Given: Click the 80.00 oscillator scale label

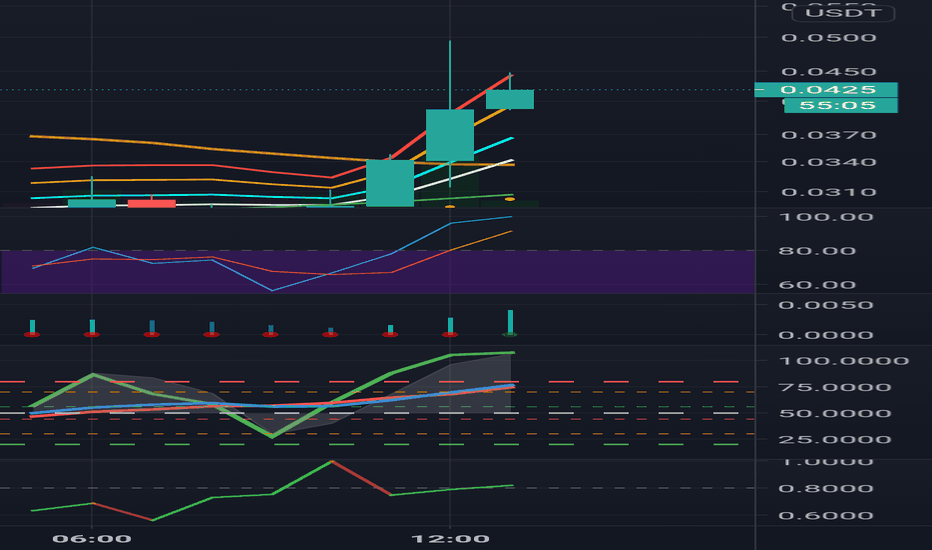Looking at the screenshot, I should coord(817,251).
